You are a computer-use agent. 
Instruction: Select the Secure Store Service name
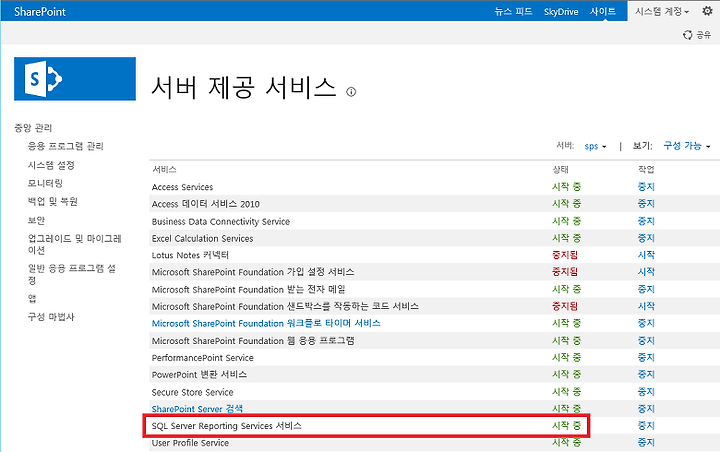click(192, 392)
